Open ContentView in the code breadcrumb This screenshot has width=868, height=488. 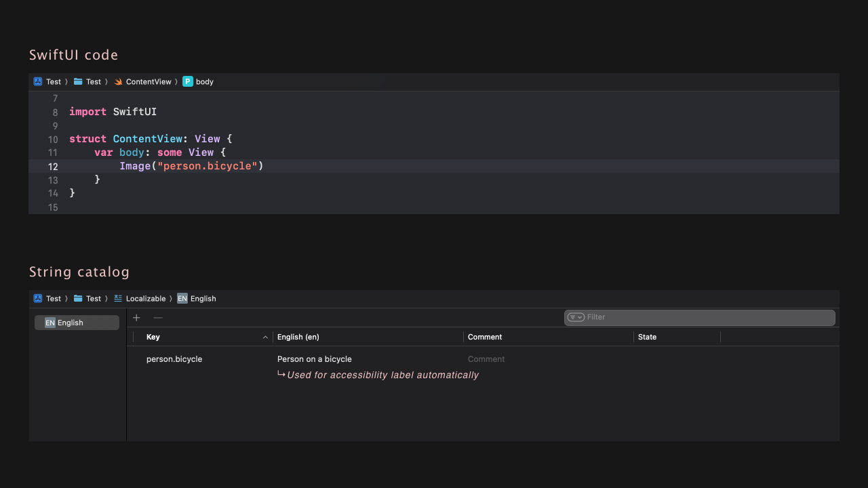pos(149,82)
